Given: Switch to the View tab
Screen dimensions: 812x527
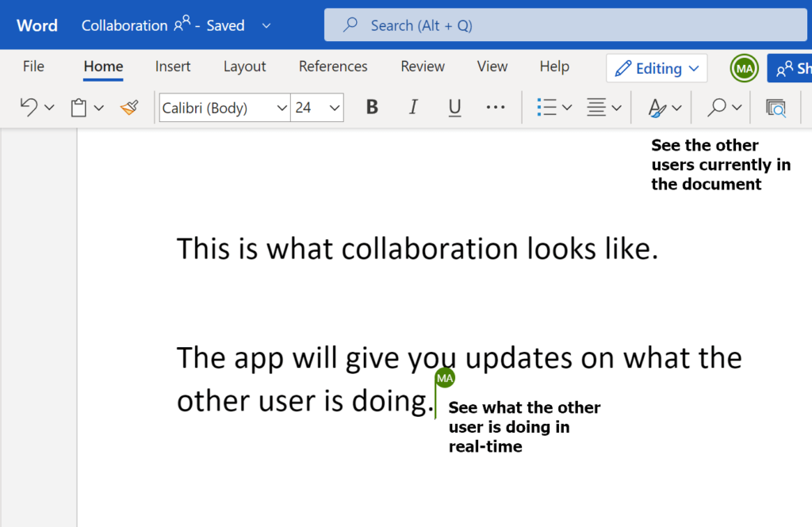Looking at the screenshot, I should point(492,67).
